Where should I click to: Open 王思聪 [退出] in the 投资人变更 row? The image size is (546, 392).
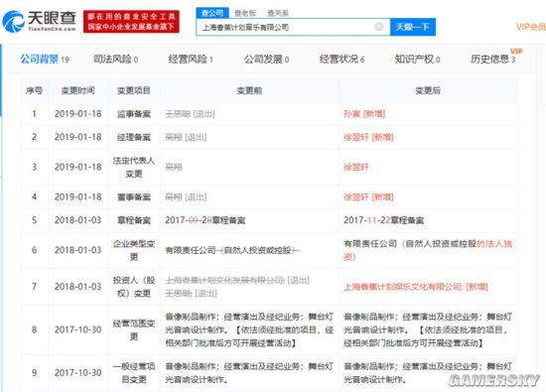(x=191, y=294)
